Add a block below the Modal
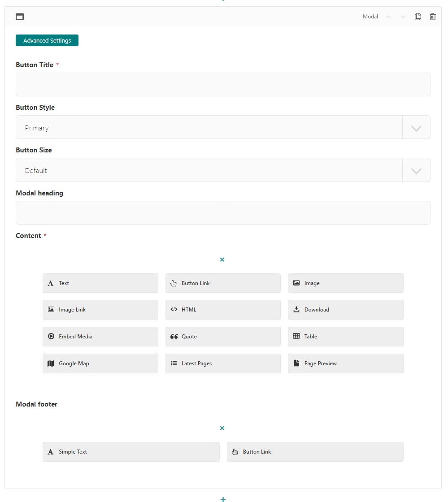448x502 pixels. coord(223,498)
